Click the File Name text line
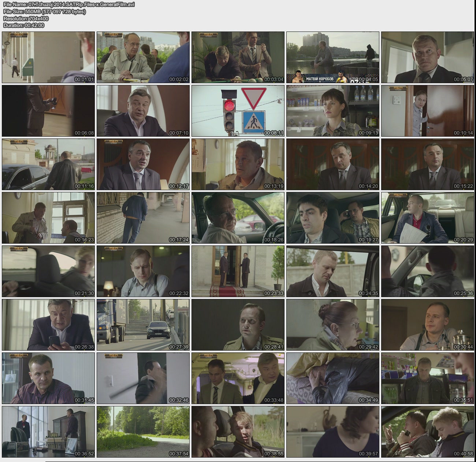Viewport: 476px width, 462px height. 69,4
